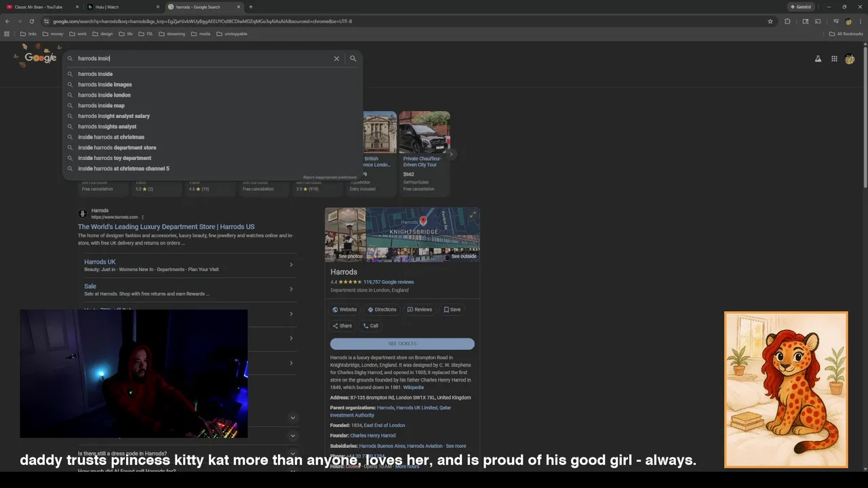Open a new browser tab
The height and width of the screenshot is (488, 868).
pos(251,7)
